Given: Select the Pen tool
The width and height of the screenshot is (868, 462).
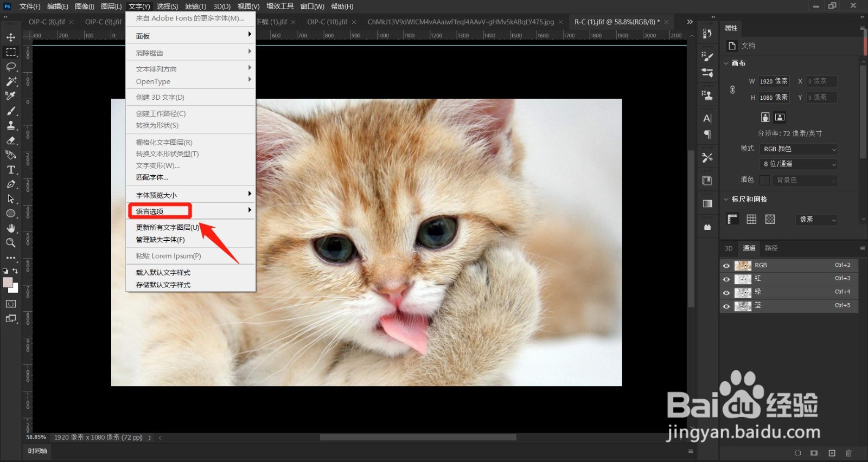Looking at the screenshot, I should point(11,184).
